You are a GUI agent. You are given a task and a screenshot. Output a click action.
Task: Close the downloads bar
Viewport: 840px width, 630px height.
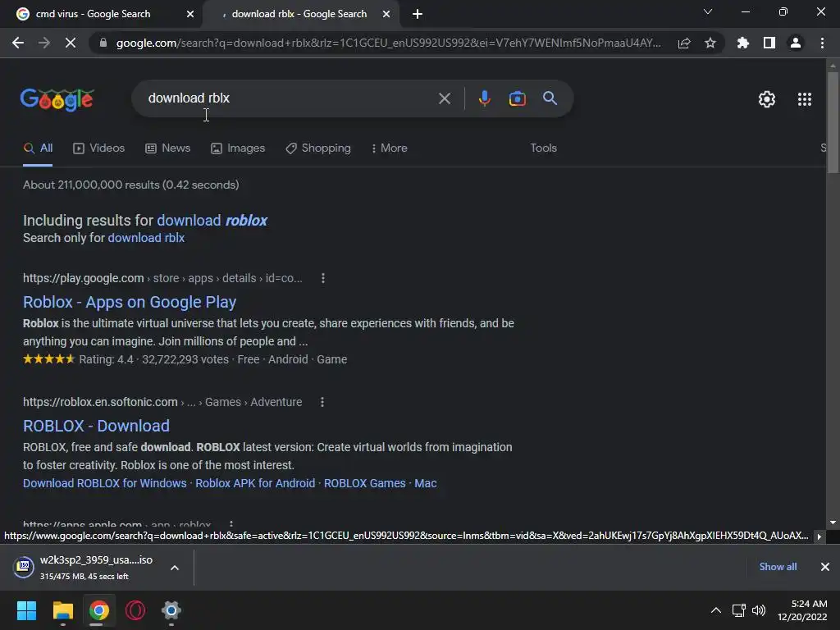click(825, 567)
